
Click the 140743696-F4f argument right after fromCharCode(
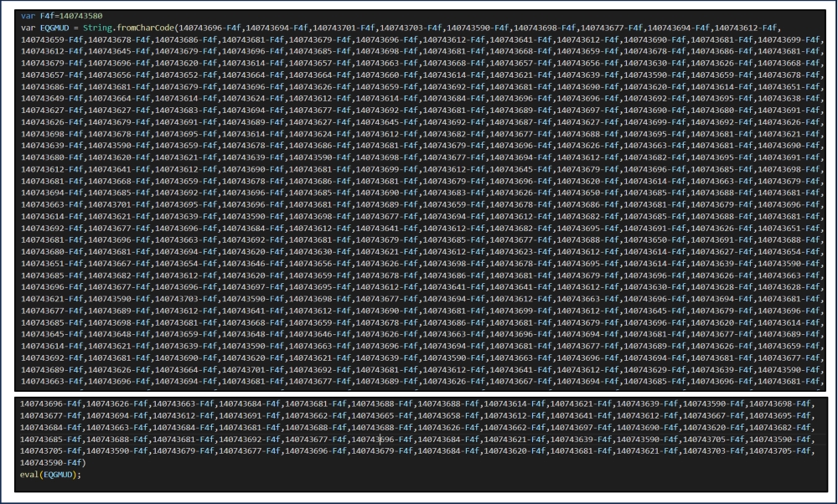210,28
